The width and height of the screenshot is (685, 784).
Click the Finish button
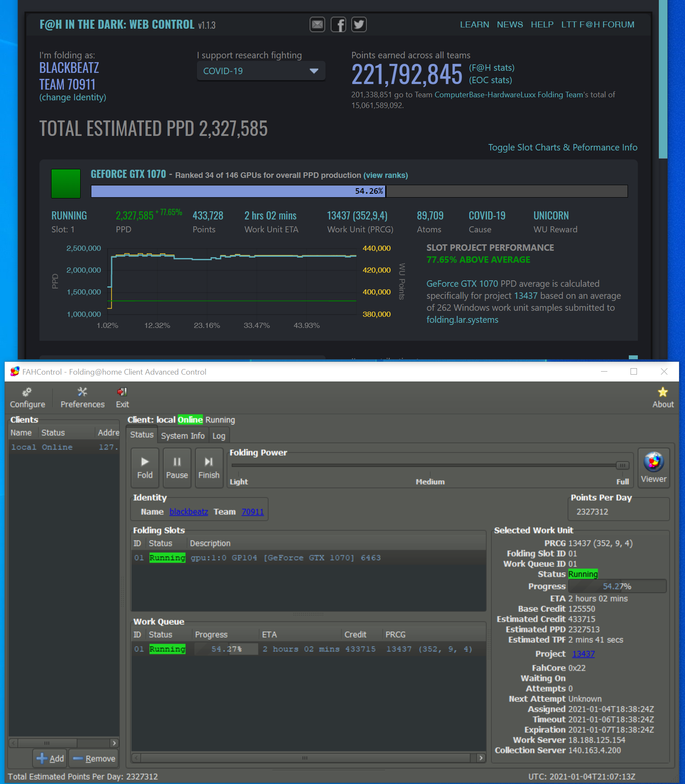[209, 468]
